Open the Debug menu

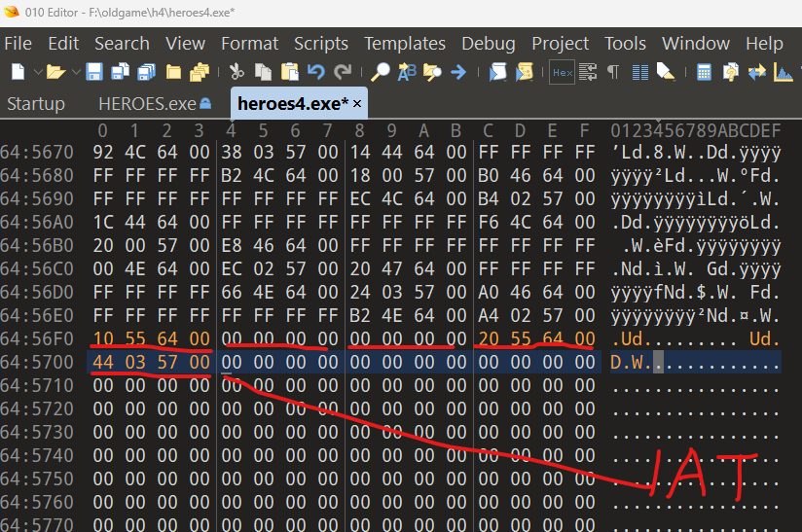489,44
